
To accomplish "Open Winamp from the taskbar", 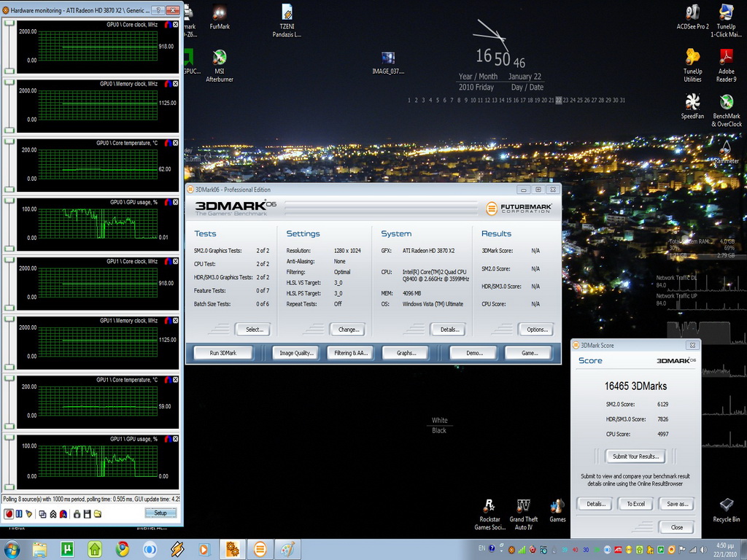I will (177, 550).
